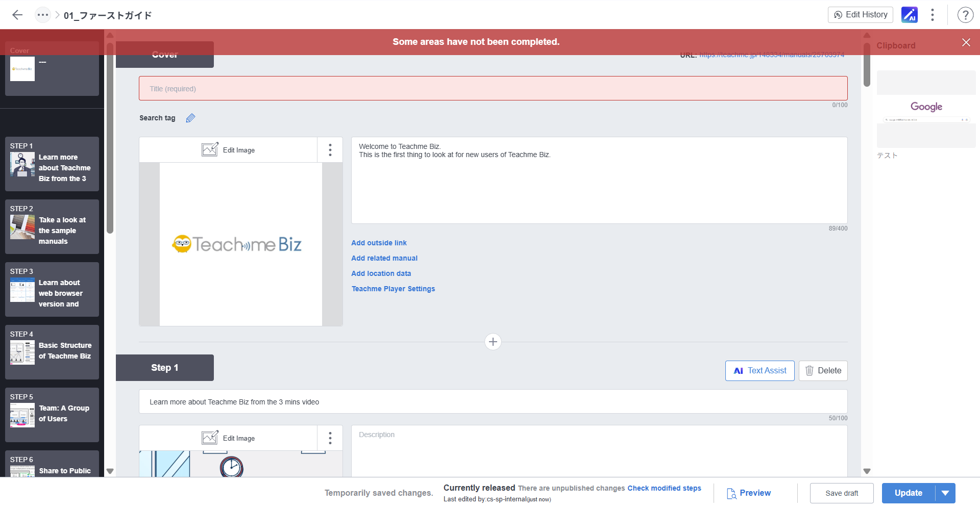The height and width of the screenshot is (509, 980).
Task: Click the Text Assist button
Action: click(x=759, y=371)
